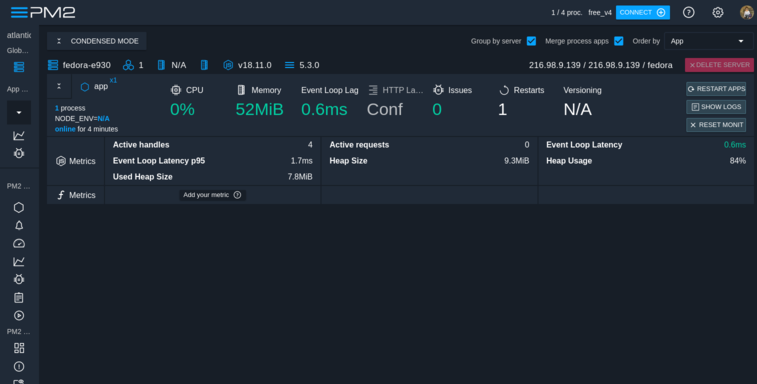Click the atlantic bucket name in sidebar
757x384 pixels.
pos(19,35)
